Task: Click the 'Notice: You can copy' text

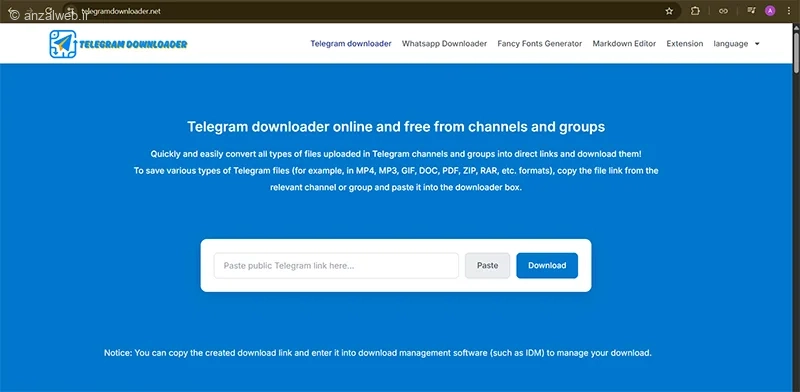Action: 378,353
